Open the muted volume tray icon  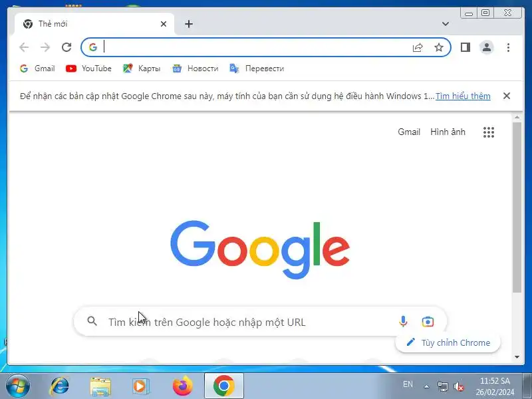[459, 386]
